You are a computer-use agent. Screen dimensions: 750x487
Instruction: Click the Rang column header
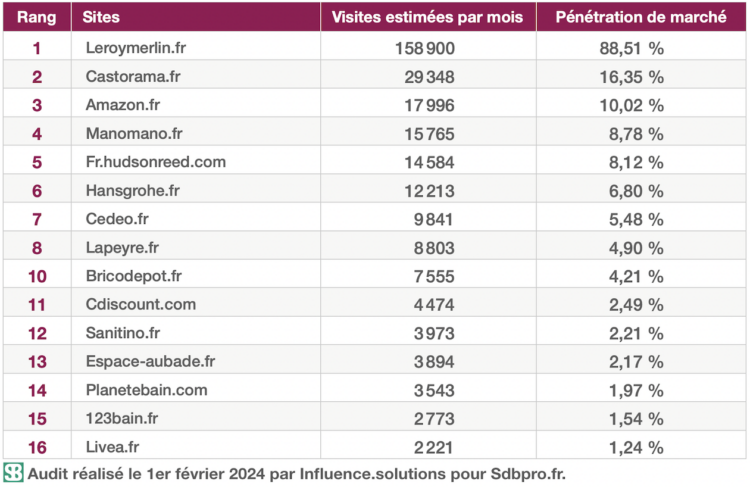36,18
